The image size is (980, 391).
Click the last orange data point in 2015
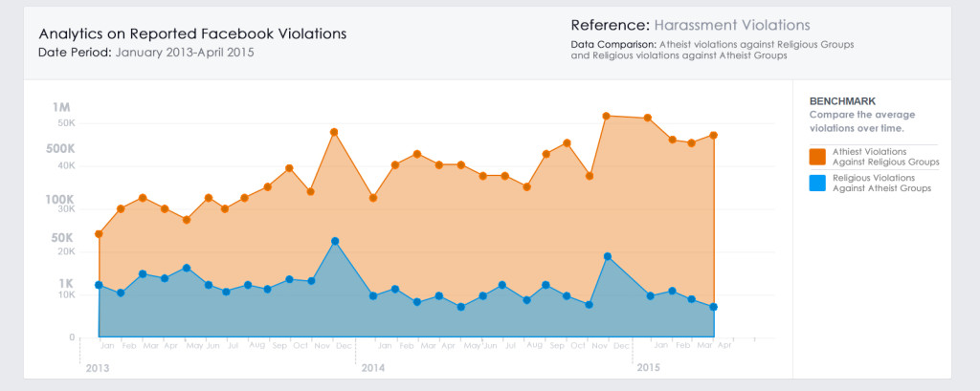coord(714,135)
